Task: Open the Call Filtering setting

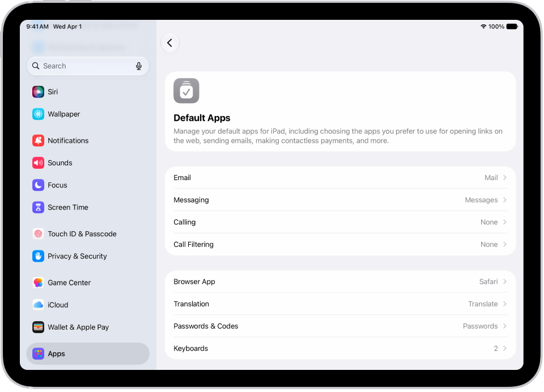Action: 341,245
